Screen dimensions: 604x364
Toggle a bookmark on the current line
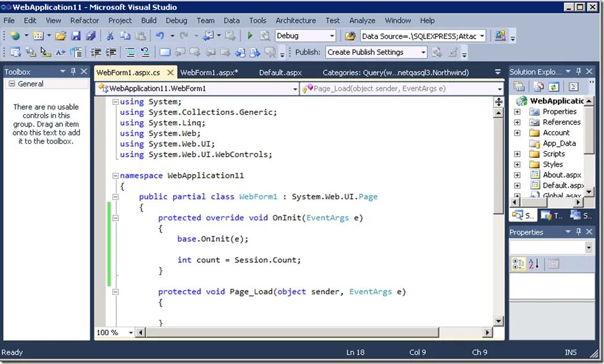point(165,52)
